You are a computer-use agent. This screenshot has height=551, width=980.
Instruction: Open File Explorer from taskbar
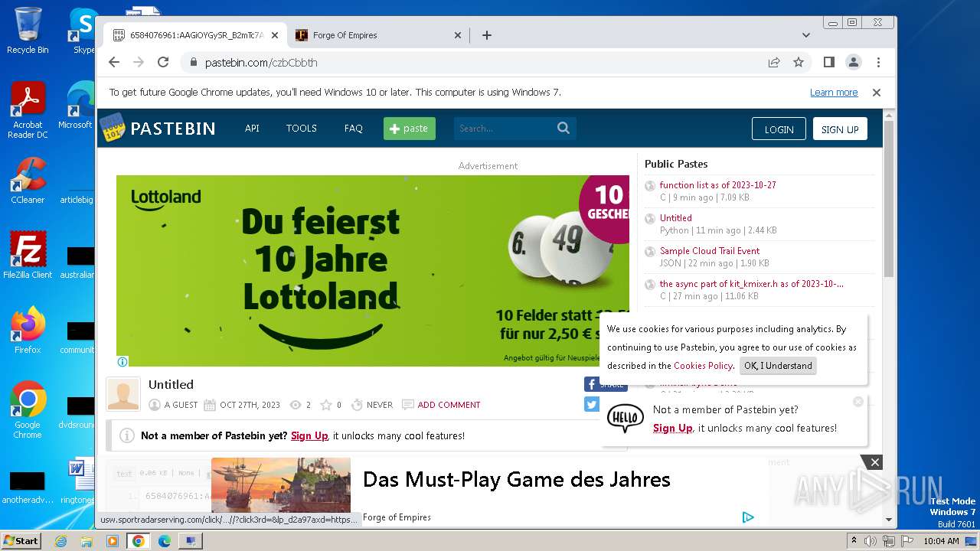click(x=87, y=541)
